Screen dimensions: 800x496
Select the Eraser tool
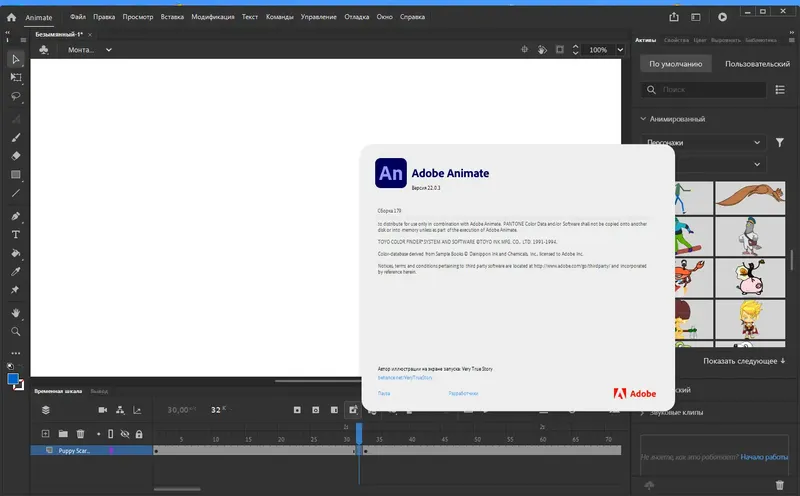tap(16, 156)
